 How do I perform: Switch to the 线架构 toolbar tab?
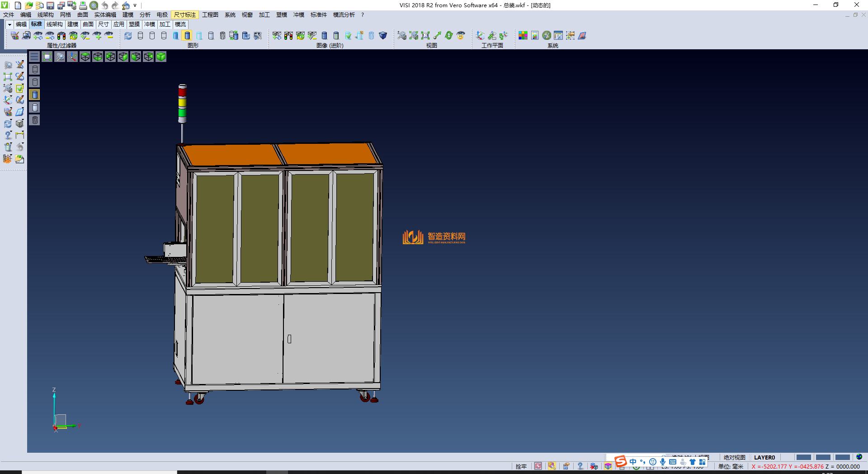click(x=54, y=24)
